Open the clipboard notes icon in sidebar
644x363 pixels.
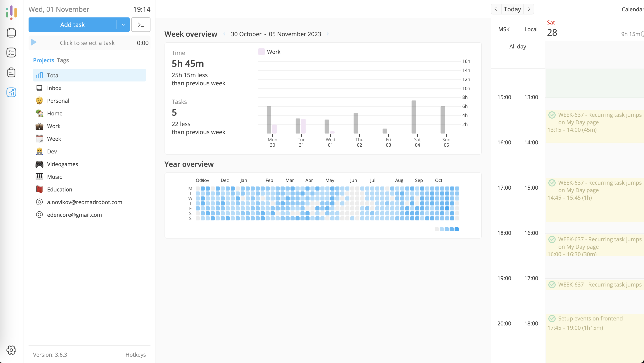[x=11, y=72]
